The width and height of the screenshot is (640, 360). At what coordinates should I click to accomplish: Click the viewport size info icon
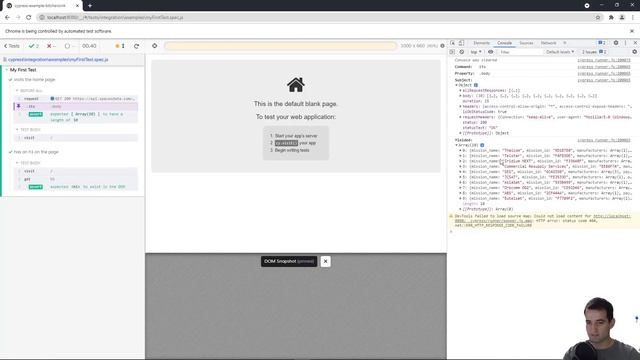click(442, 46)
